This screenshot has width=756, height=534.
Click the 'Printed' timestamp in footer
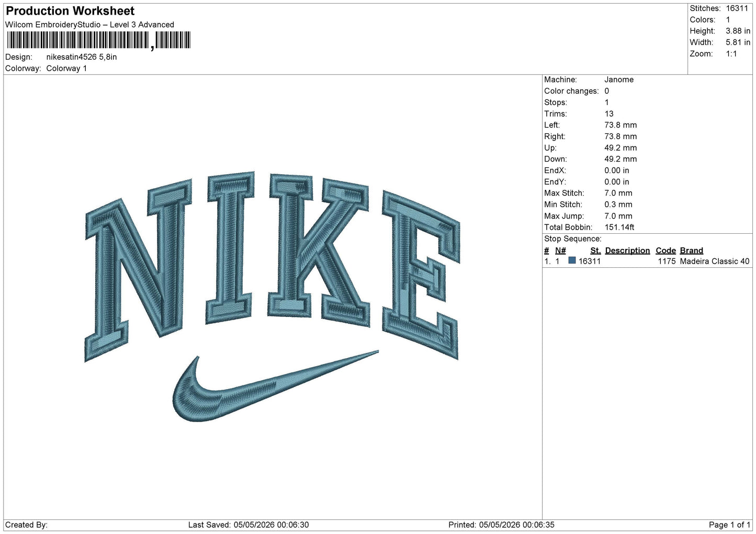coord(501,525)
